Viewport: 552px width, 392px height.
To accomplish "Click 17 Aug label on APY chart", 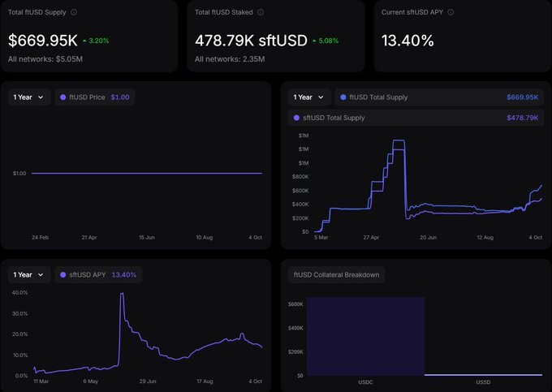I will point(205,381).
